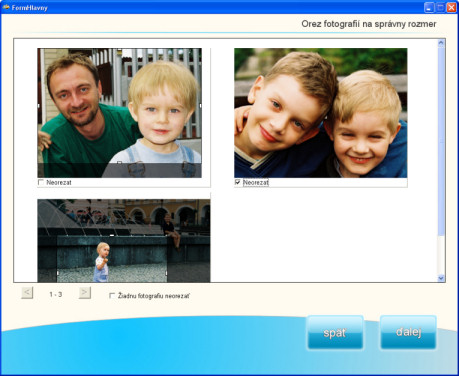Check Neorezať under the father and son photo
The width and height of the screenshot is (459, 376).
point(41,182)
